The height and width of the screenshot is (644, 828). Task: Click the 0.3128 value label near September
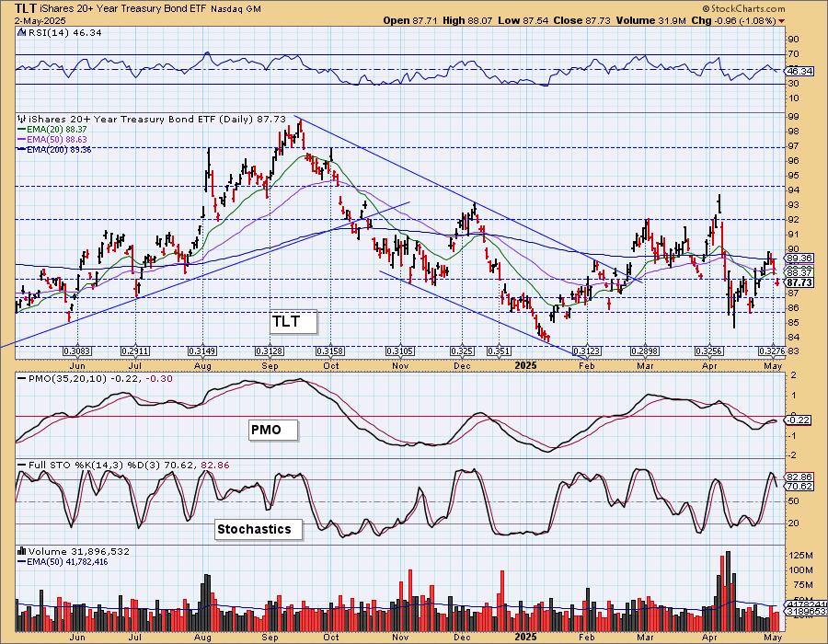(x=270, y=351)
